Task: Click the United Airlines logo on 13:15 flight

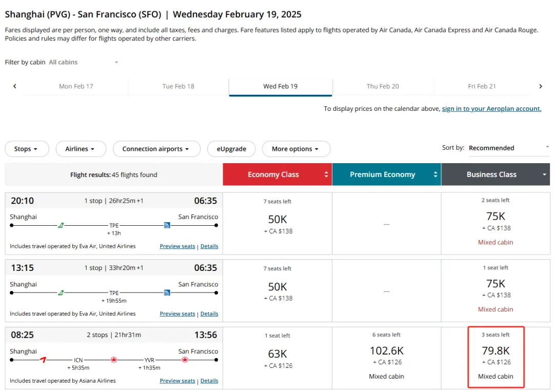Action: pos(167,292)
